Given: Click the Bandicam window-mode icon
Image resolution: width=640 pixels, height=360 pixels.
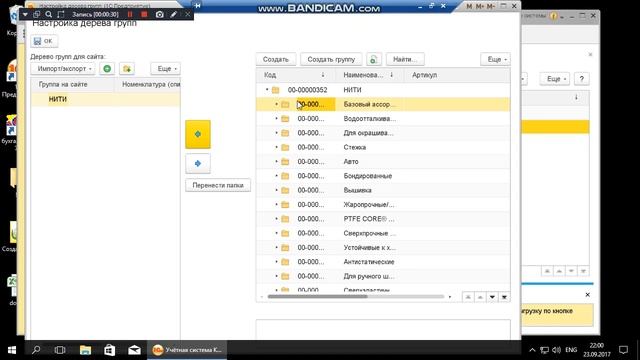Looking at the screenshot, I should (x=36, y=14).
